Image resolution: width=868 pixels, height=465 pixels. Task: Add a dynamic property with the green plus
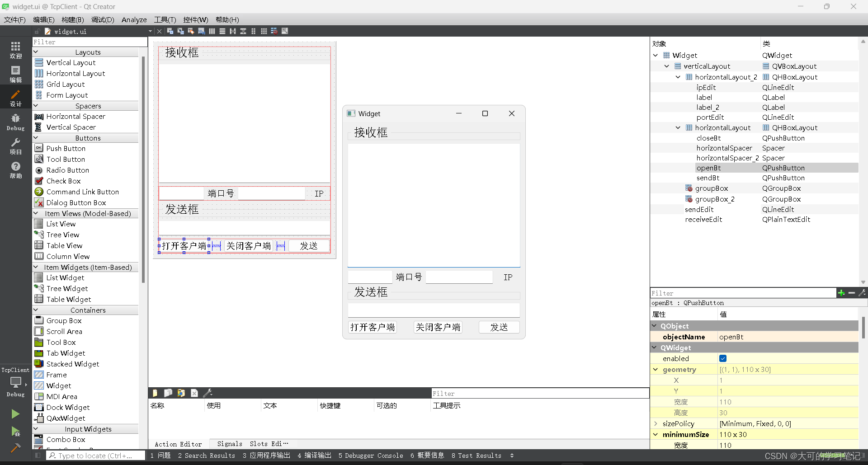coord(841,293)
